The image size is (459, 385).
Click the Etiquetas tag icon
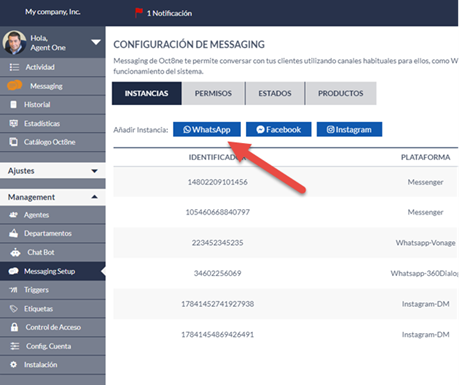[14, 309]
